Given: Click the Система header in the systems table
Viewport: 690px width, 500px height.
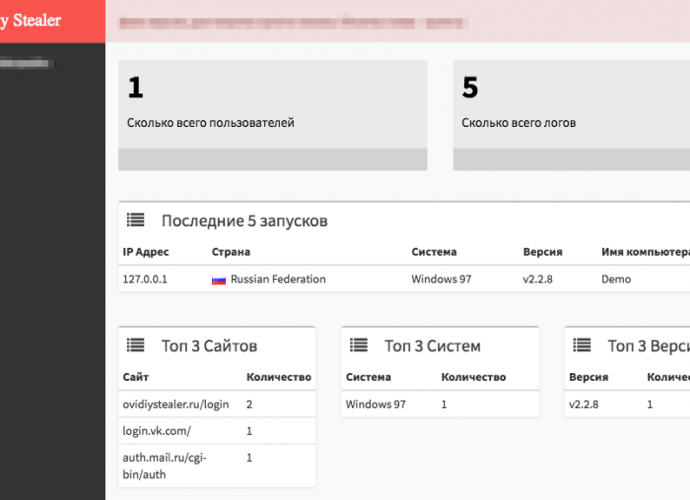Looking at the screenshot, I should (x=368, y=377).
